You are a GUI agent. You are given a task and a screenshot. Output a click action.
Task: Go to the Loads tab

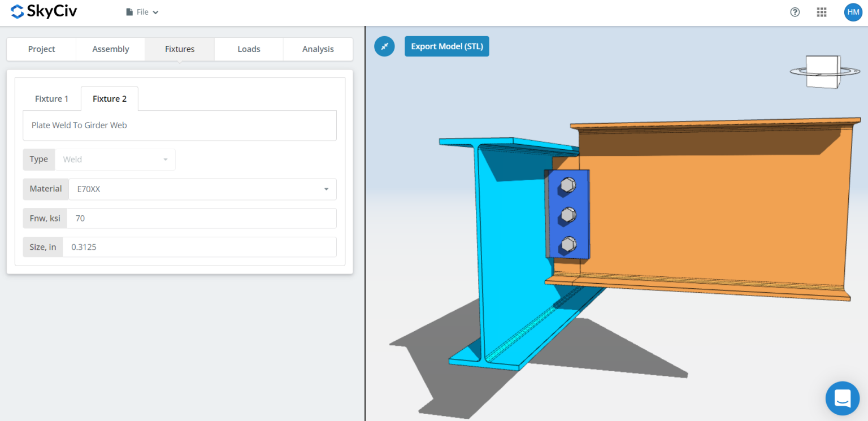point(249,49)
